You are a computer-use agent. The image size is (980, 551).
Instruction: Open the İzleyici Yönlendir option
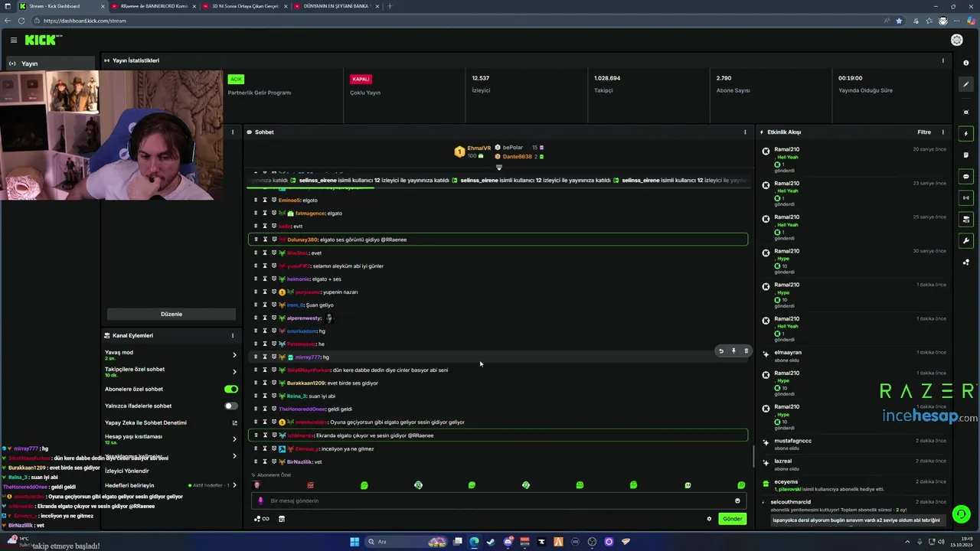coord(127,471)
